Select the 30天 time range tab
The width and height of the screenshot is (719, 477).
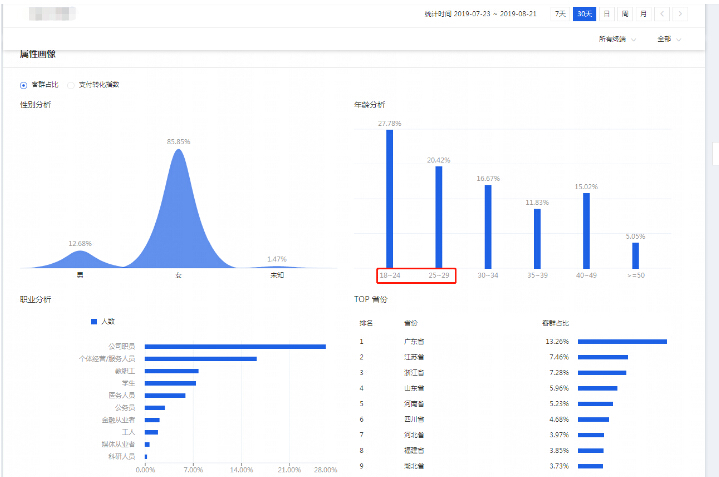coord(583,14)
